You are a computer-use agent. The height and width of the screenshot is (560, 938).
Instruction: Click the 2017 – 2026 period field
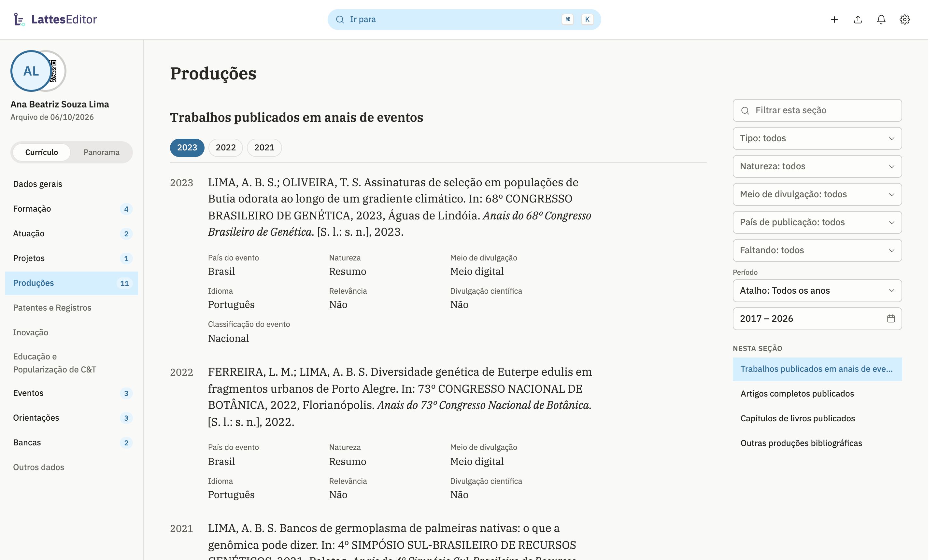817,318
